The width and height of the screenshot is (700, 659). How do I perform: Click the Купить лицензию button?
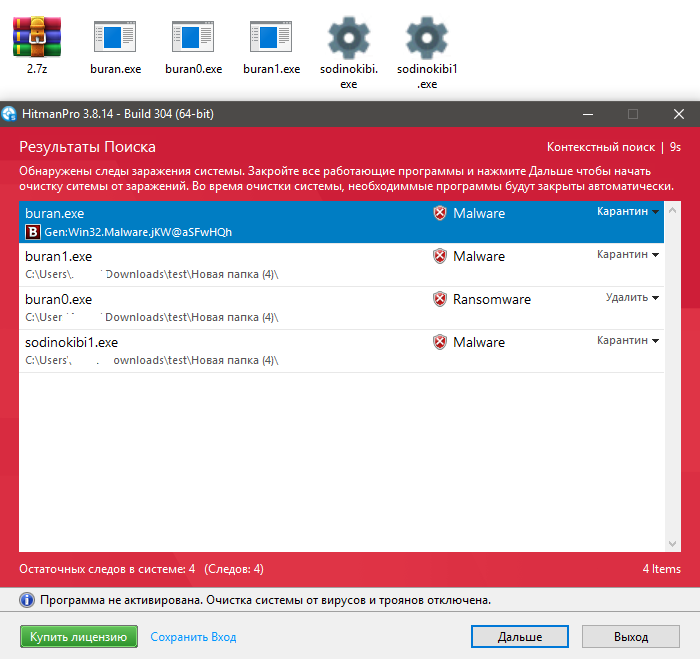pos(79,637)
